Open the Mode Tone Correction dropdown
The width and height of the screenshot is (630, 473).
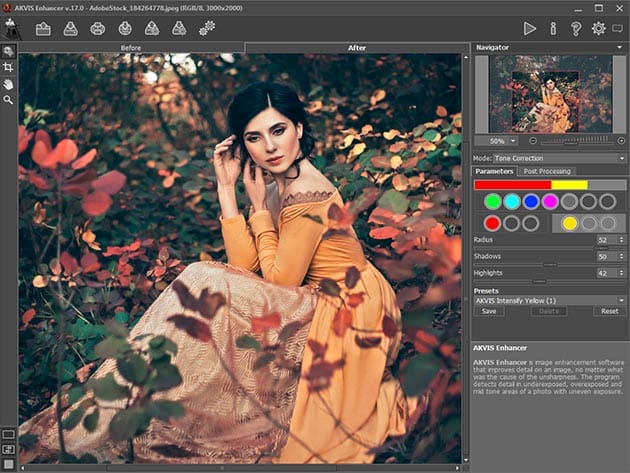560,158
